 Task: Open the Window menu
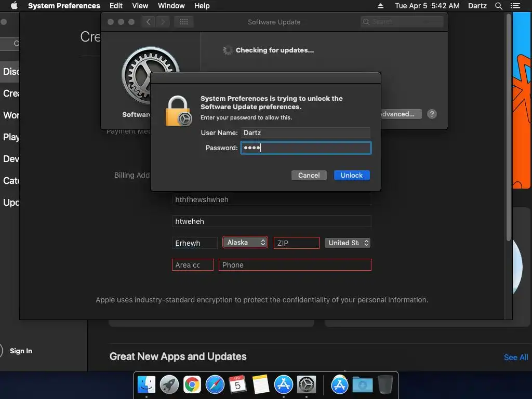[x=171, y=6]
